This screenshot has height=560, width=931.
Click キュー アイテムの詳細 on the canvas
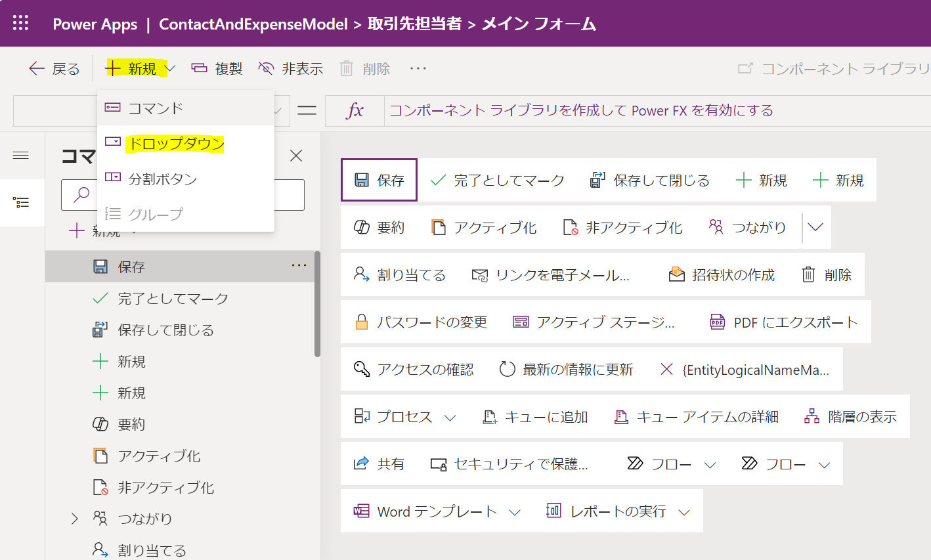tap(696, 416)
